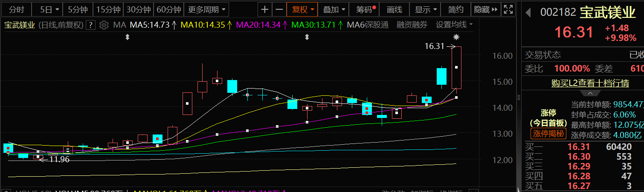Click the question mark help icon

pos(90,25)
